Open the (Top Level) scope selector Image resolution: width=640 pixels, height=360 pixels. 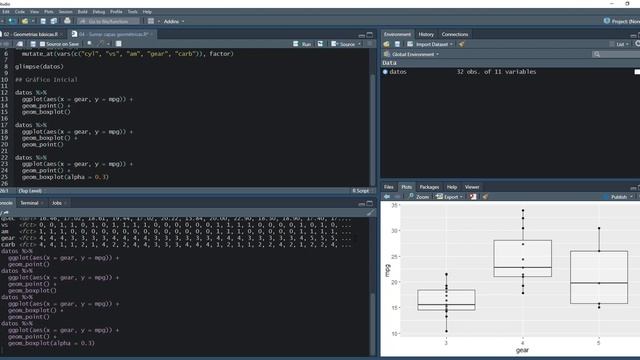[31, 191]
